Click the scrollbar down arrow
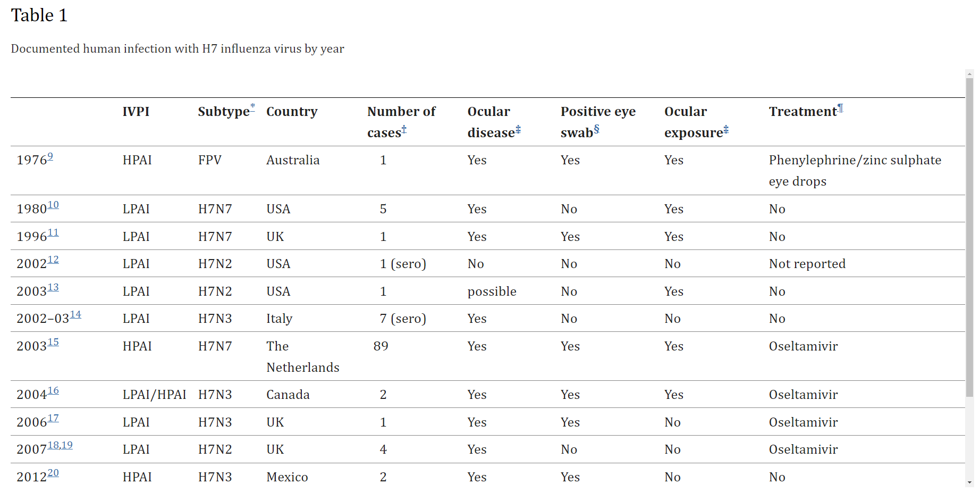The height and width of the screenshot is (492, 980). pyautogui.click(x=970, y=483)
